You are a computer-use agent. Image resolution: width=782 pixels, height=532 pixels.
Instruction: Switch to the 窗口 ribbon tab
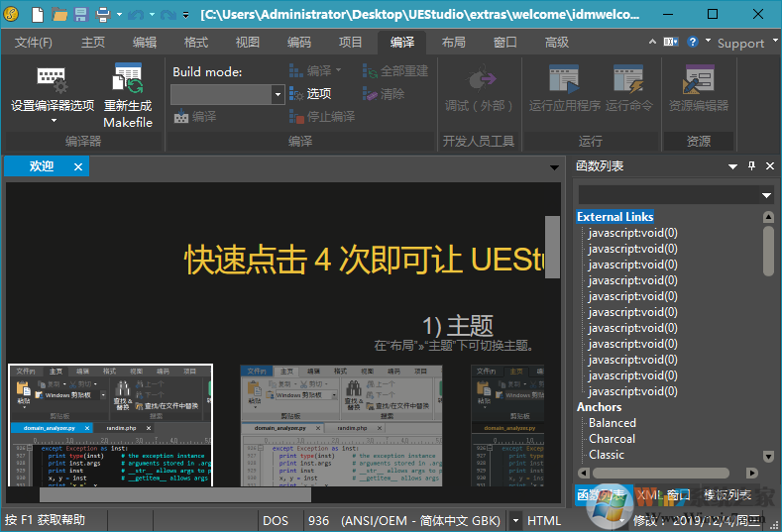504,43
